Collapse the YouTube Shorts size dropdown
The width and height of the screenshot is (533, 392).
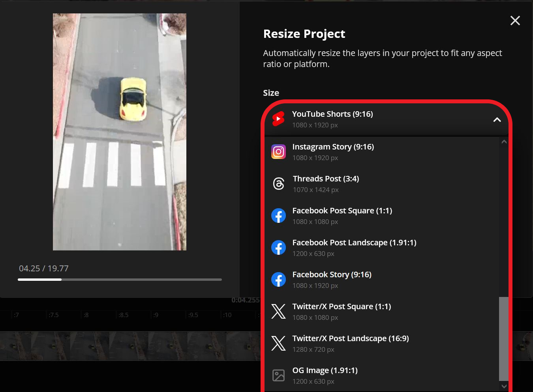497,119
